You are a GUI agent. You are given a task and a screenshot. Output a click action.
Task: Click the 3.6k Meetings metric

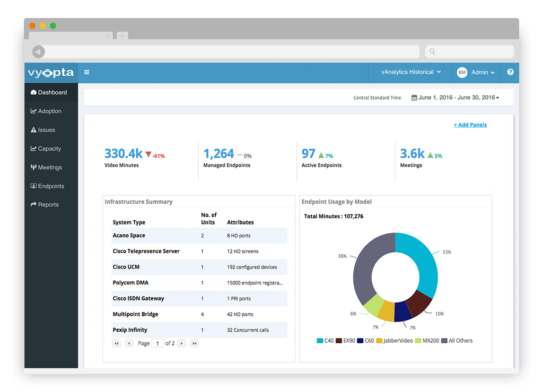click(421, 158)
